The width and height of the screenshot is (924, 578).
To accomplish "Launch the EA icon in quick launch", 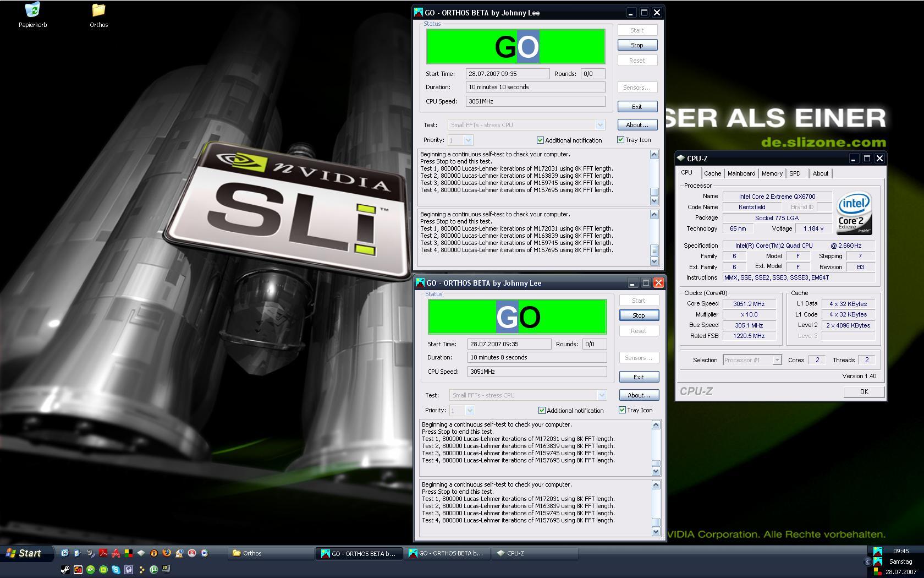I will [x=91, y=570].
